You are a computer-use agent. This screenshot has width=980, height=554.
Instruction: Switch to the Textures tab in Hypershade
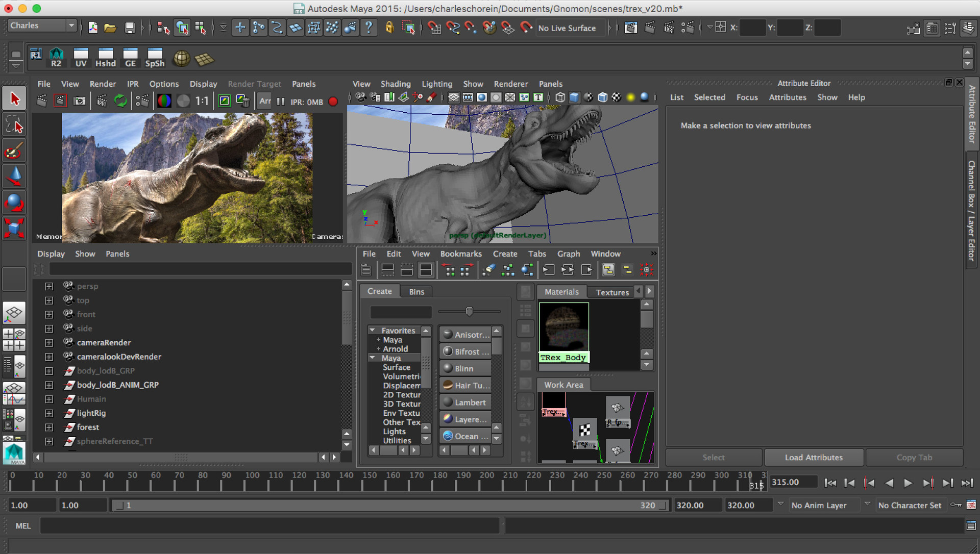pyautogui.click(x=611, y=292)
